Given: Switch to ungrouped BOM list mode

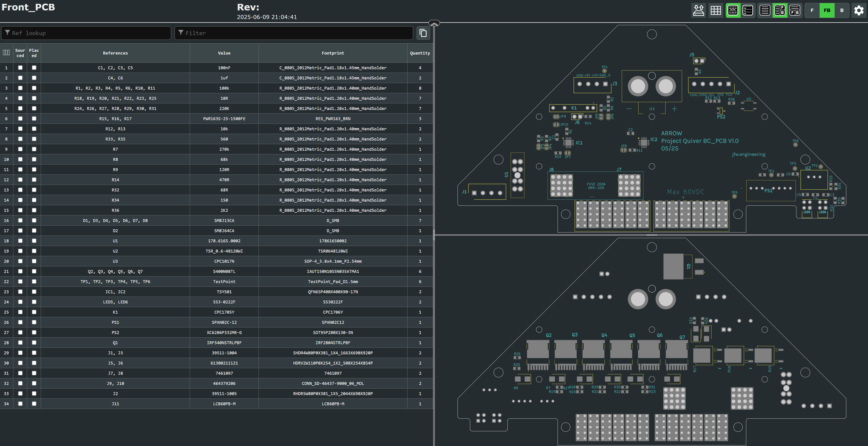Looking at the screenshot, I should [x=748, y=10].
